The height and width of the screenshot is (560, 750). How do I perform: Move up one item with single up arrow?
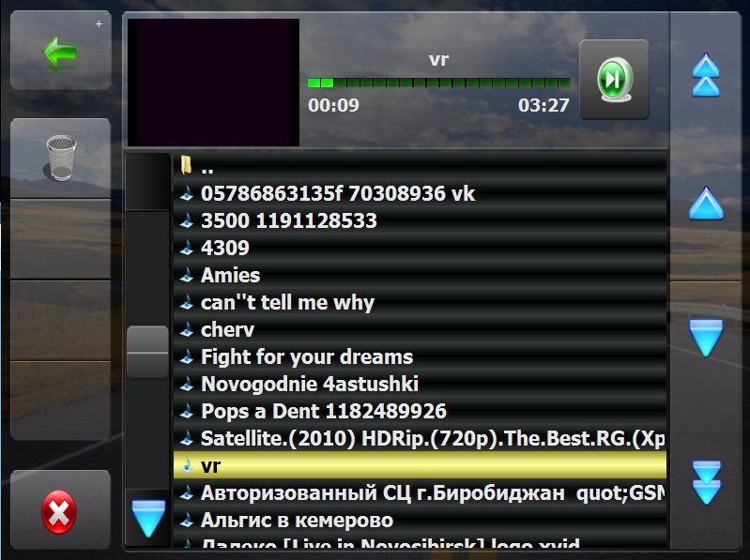(706, 204)
